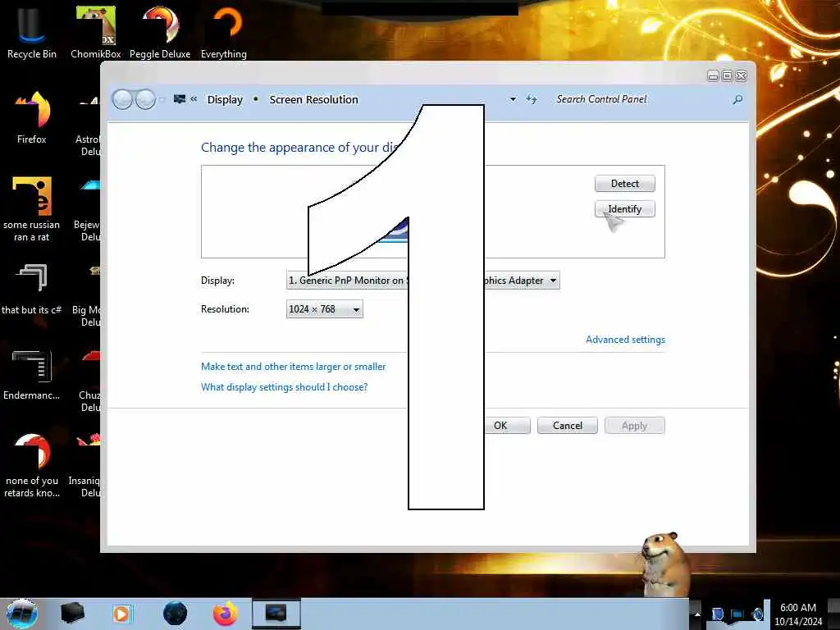Screen dimensions: 840x630
Task: Refresh the Screen Resolution page
Action: tap(532, 99)
